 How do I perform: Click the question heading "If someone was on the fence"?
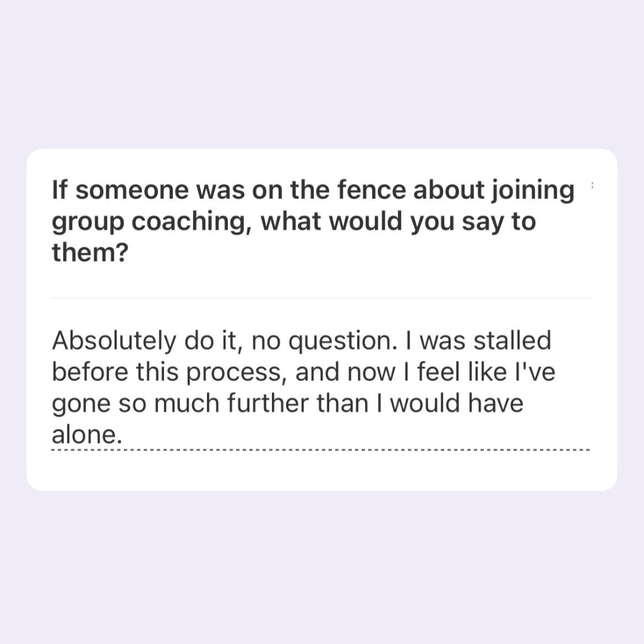[313, 221]
